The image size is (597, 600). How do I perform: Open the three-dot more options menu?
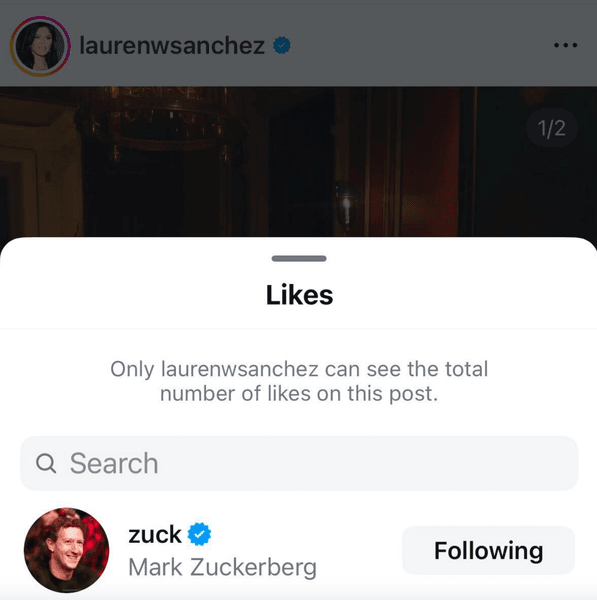tap(566, 46)
